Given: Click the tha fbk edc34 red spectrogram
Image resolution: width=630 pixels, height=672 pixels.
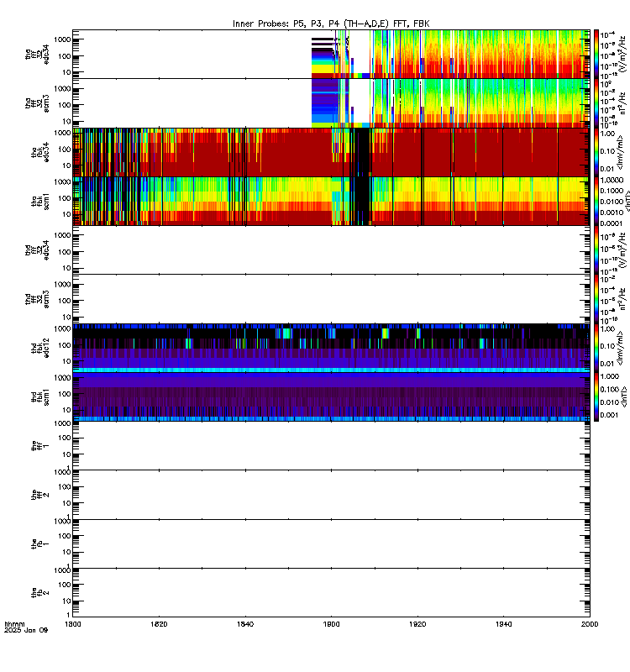Looking at the screenshot, I should coord(331,152).
